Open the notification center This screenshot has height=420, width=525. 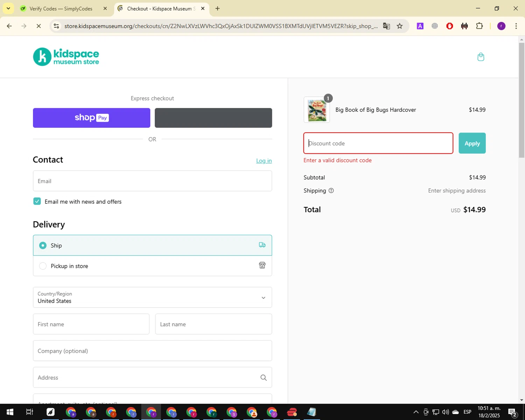pos(512,413)
